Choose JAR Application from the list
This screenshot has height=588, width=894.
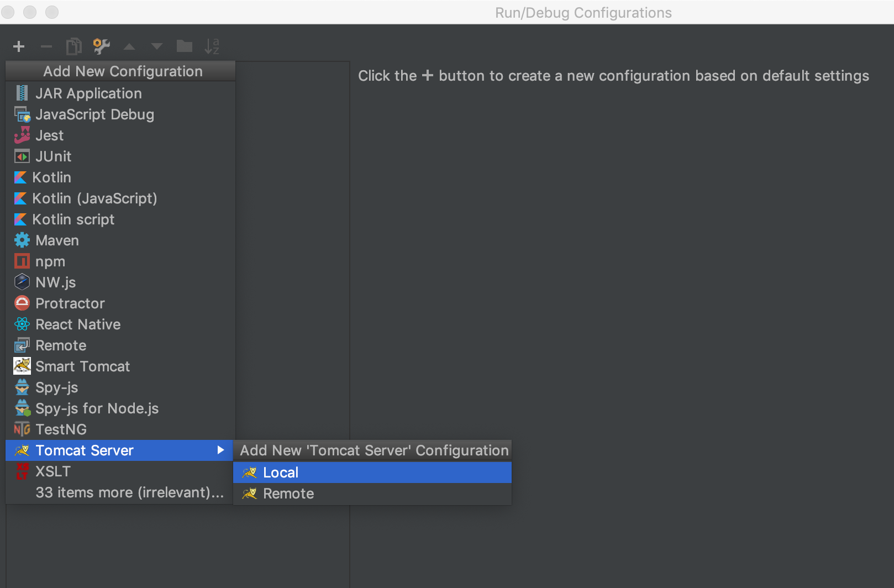point(88,93)
